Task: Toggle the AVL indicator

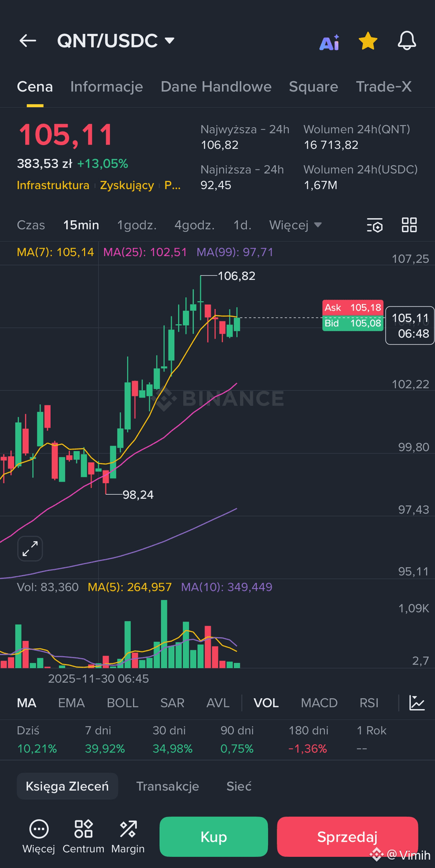Action: click(x=218, y=703)
